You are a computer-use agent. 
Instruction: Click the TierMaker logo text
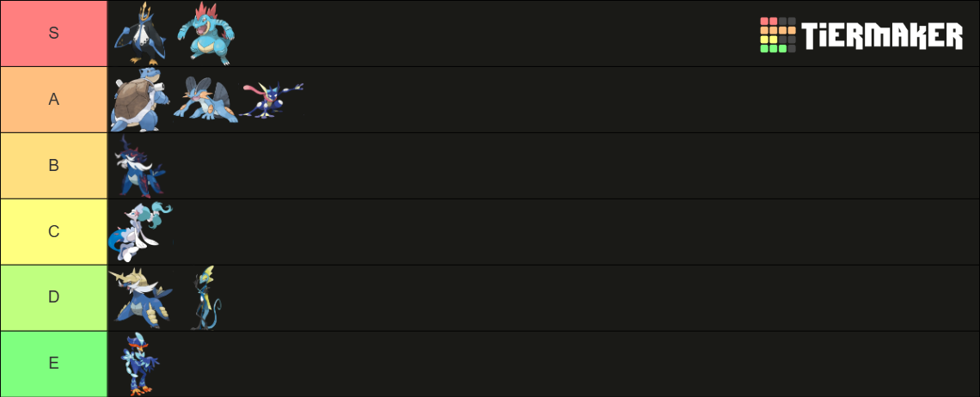coord(883,35)
